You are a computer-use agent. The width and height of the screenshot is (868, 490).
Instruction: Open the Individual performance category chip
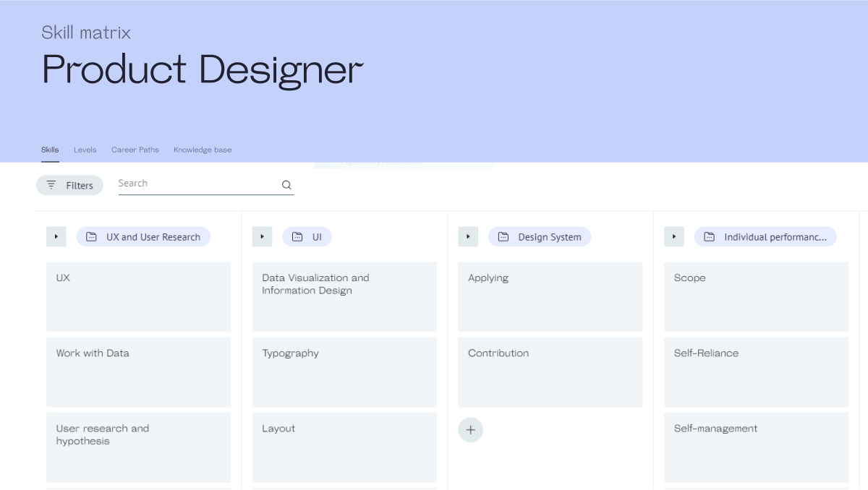pos(765,237)
